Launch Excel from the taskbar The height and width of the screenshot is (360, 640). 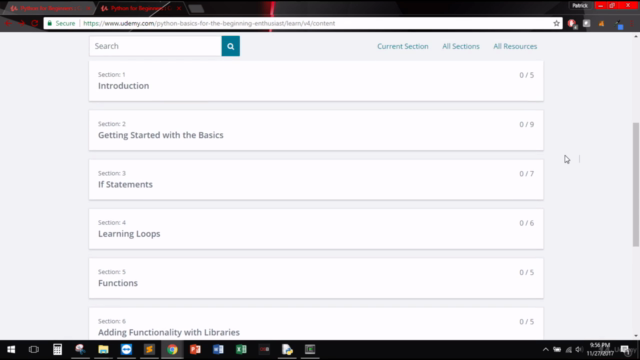pyautogui.click(x=241, y=349)
